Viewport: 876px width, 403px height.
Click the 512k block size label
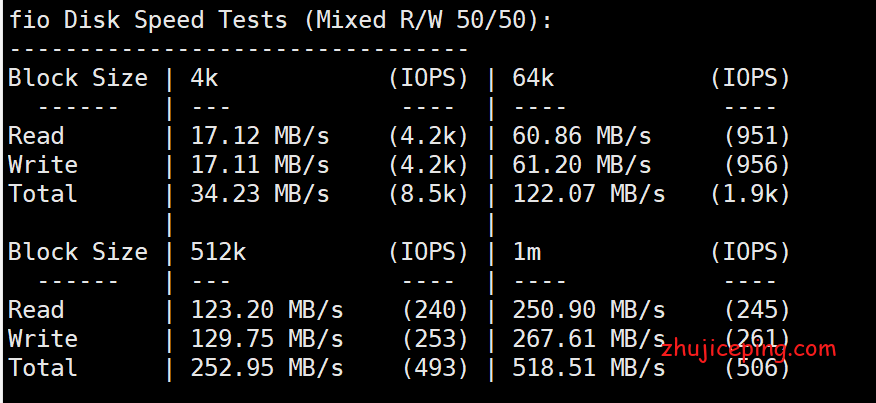218,252
